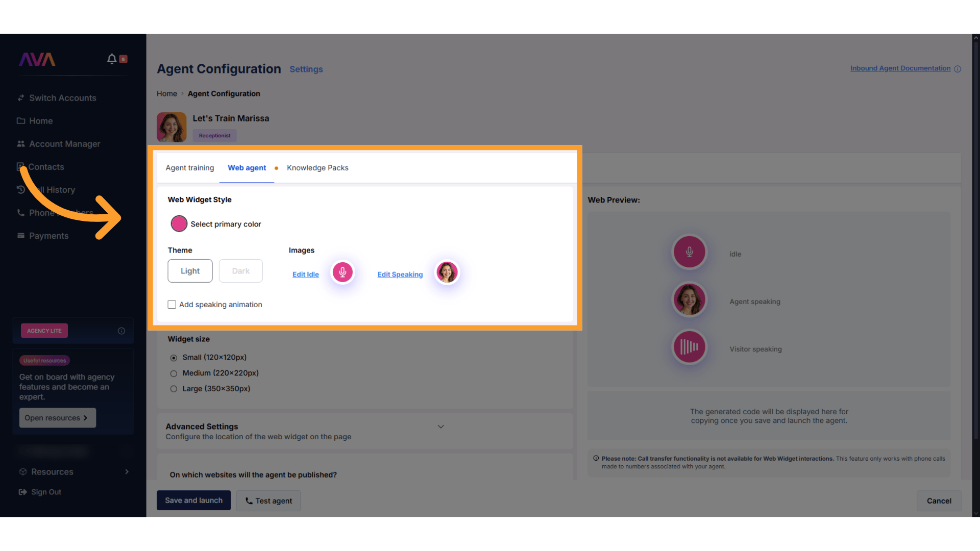
Task: Click the Inbound Agent Documentation info icon
Action: click(x=958, y=69)
